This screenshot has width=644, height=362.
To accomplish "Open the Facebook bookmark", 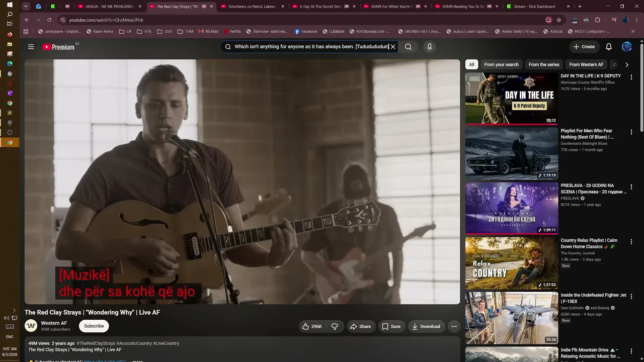I will pyautogui.click(x=306, y=31).
